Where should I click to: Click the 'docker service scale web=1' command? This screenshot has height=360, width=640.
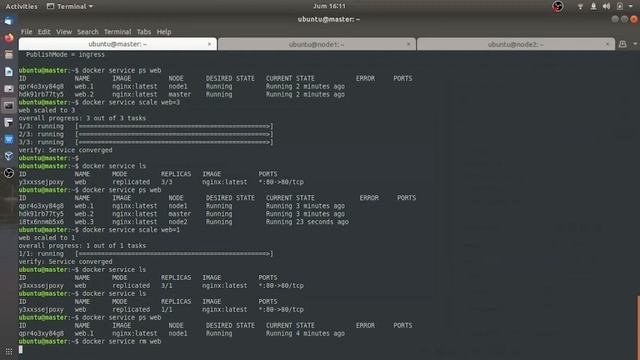coord(131,230)
